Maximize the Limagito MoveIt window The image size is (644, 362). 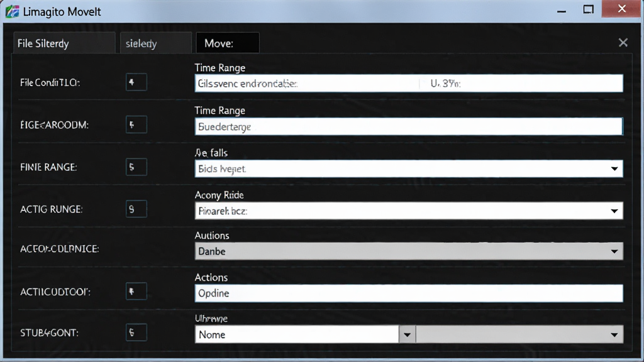coord(589,9)
